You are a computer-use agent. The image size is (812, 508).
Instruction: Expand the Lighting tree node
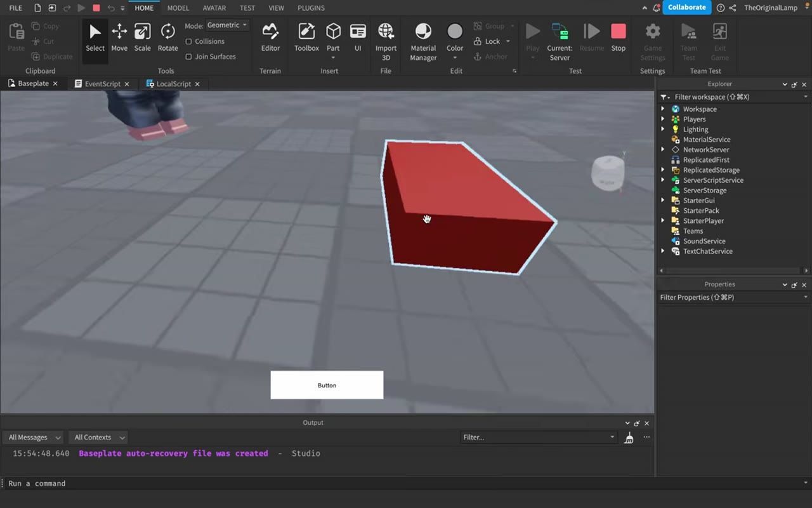(663, 130)
